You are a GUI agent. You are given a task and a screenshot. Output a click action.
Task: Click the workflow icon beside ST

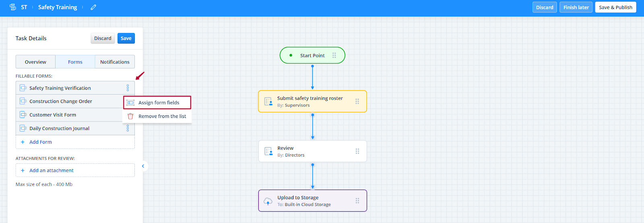(13, 7)
